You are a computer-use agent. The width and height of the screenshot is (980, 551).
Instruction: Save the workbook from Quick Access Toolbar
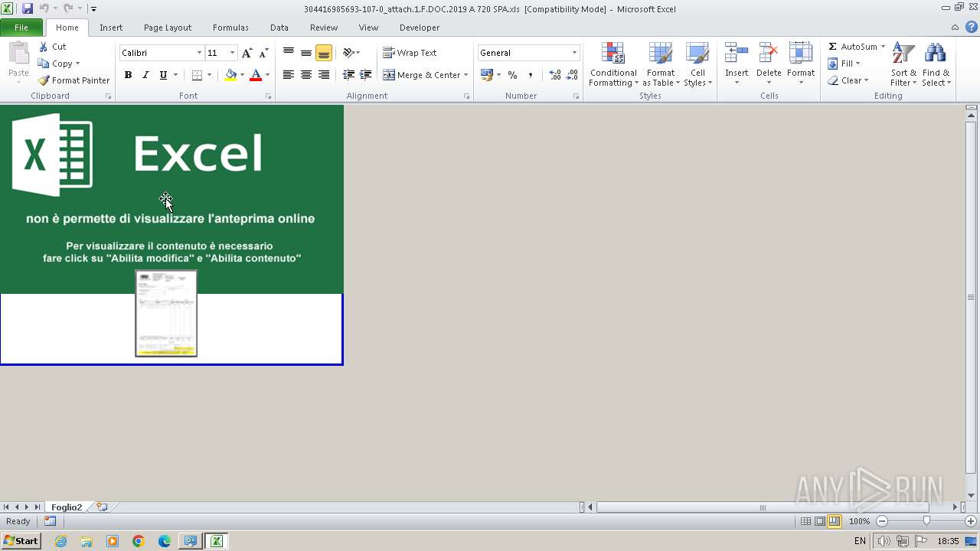point(28,8)
